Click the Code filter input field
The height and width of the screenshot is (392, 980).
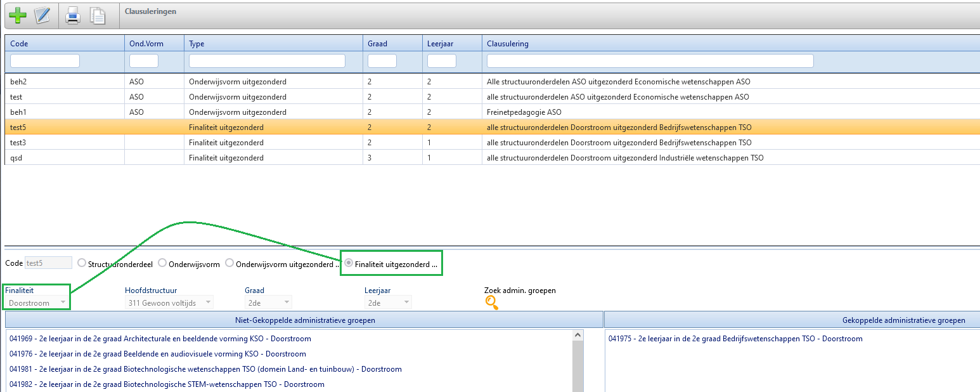pos(45,61)
